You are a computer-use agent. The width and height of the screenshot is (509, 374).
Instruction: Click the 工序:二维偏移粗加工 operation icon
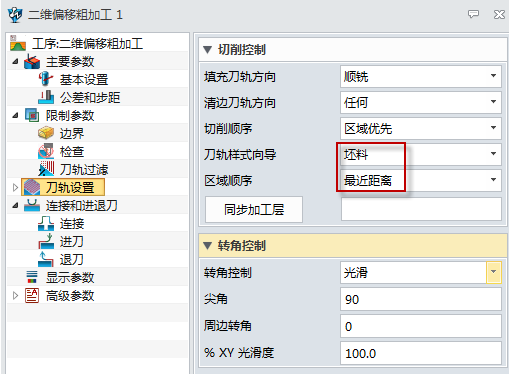18,43
